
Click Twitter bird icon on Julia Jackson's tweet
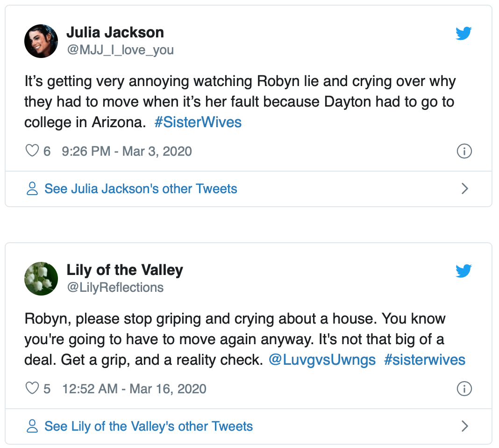coord(463,34)
